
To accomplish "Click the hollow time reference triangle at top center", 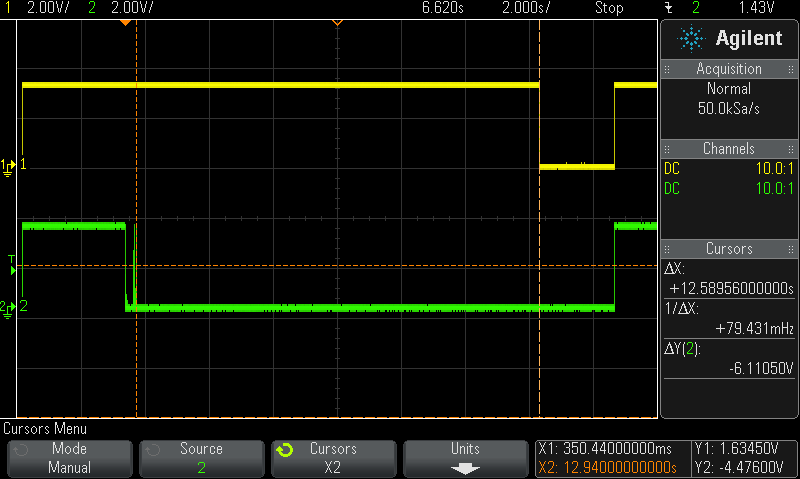I will [x=337, y=21].
